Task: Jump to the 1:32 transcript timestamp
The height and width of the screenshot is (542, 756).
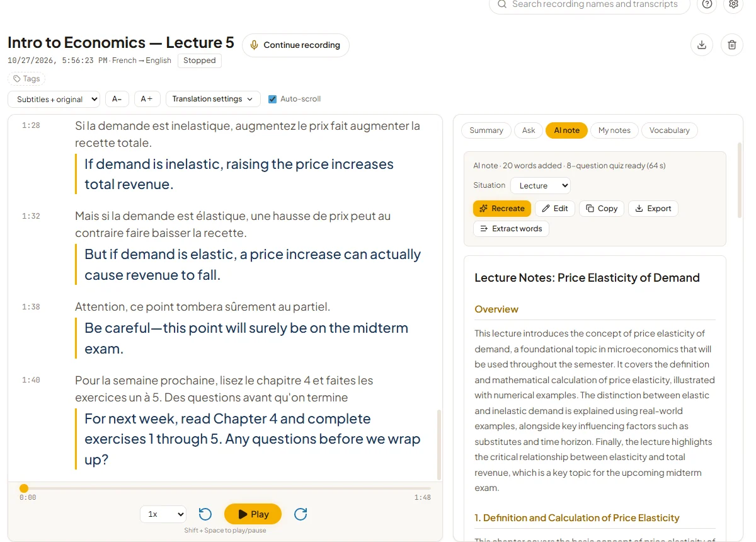Action: coord(31,216)
